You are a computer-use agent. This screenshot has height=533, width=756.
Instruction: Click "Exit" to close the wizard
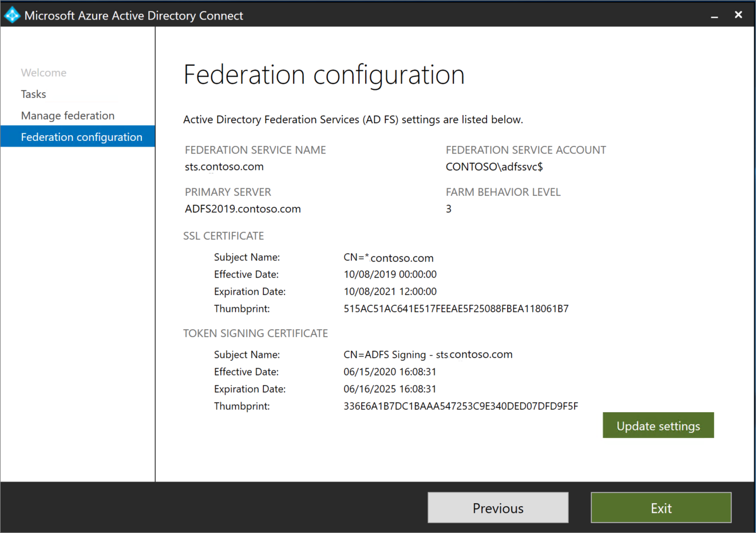point(660,508)
